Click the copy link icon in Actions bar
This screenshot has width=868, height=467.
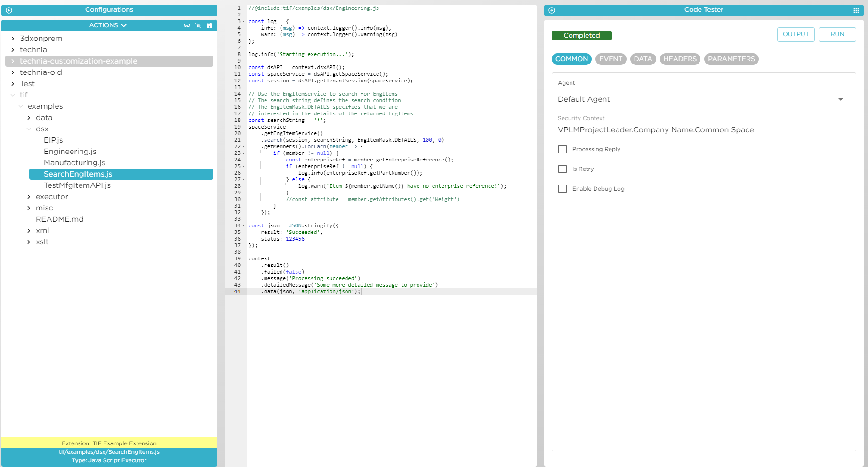pos(187,25)
